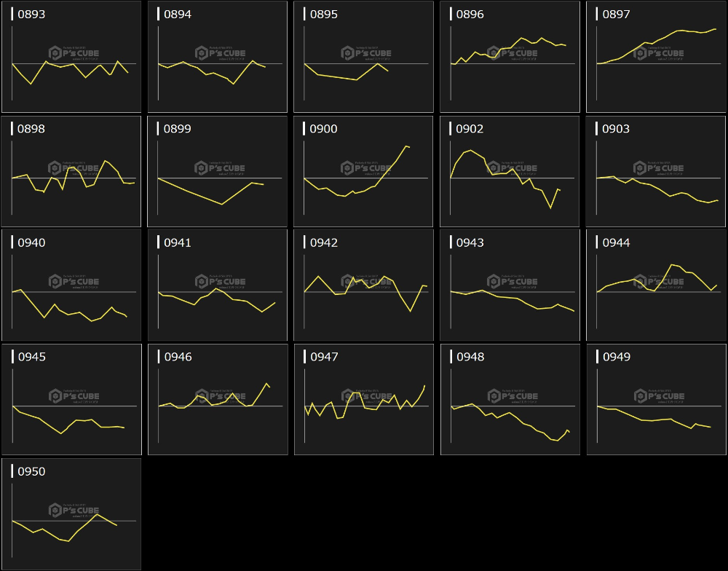Screen dimensions: 728x571
Task: View the 0945 graph thumbnail
Action: [71, 400]
